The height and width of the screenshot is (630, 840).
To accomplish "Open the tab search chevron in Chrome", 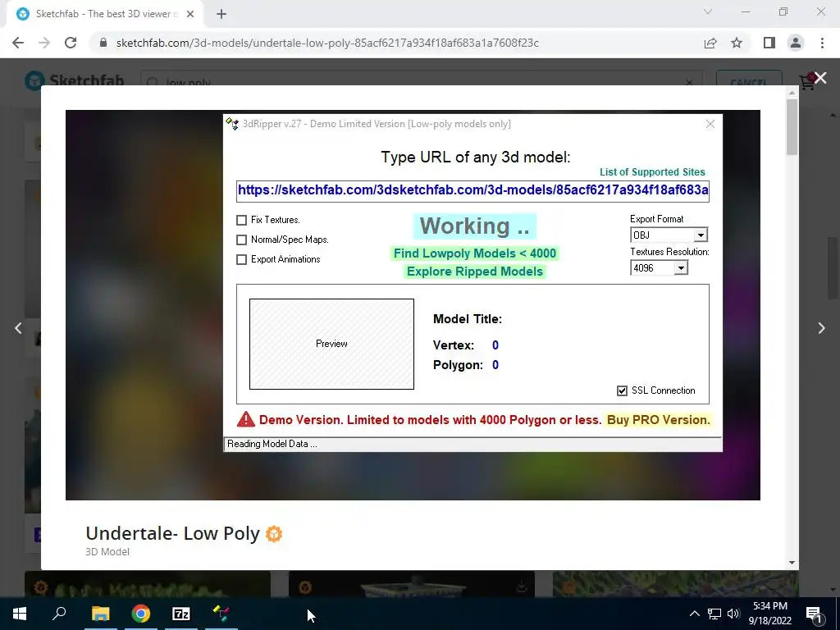I will click(708, 11).
